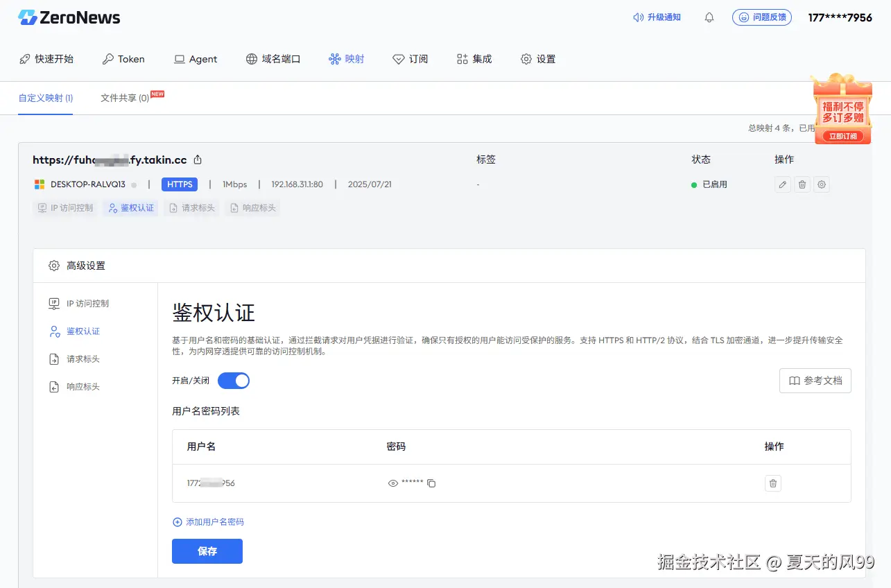Select 请求标头 in advanced sidebar
This screenshot has height=588, width=891.
pyautogui.click(x=74, y=359)
